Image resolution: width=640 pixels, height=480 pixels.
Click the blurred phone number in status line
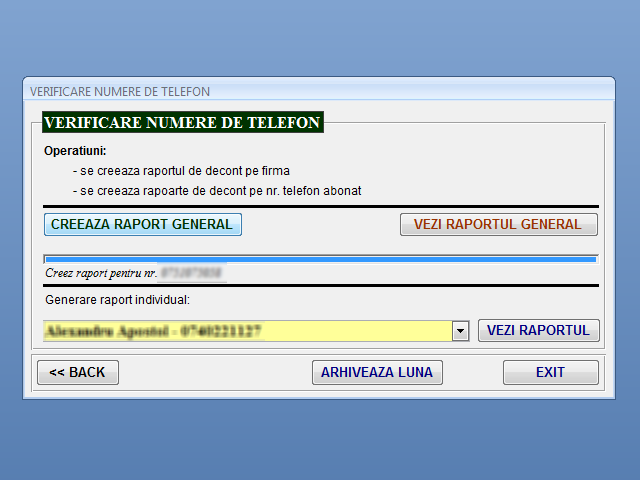coord(192,272)
